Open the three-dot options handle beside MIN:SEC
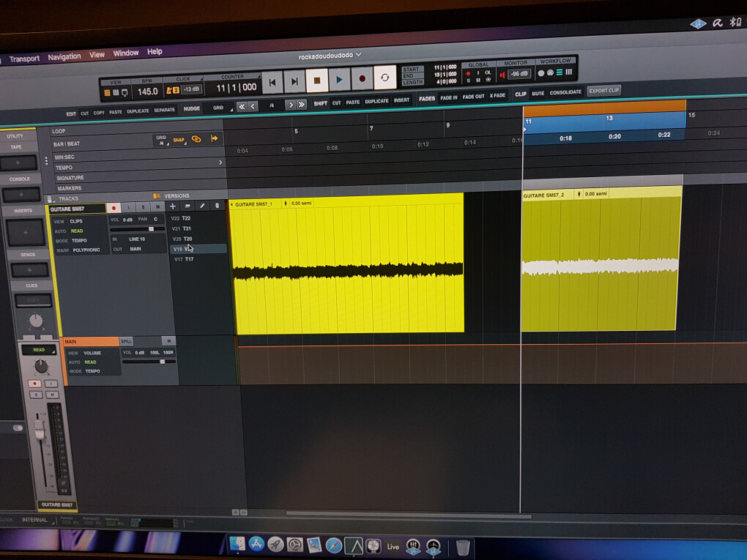The image size is (747, 560). 46,161
